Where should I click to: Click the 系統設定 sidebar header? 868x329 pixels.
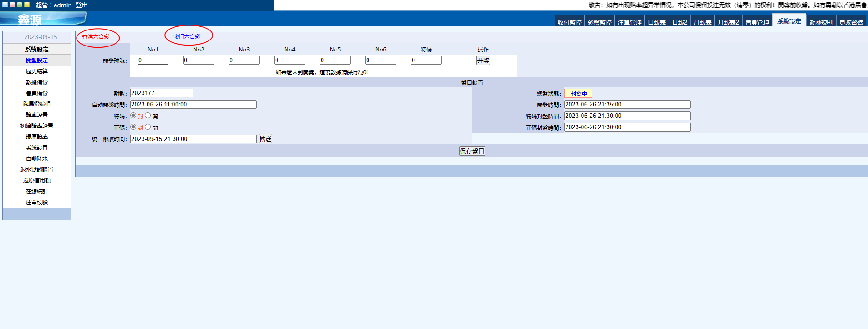click(x=36, y=49)
